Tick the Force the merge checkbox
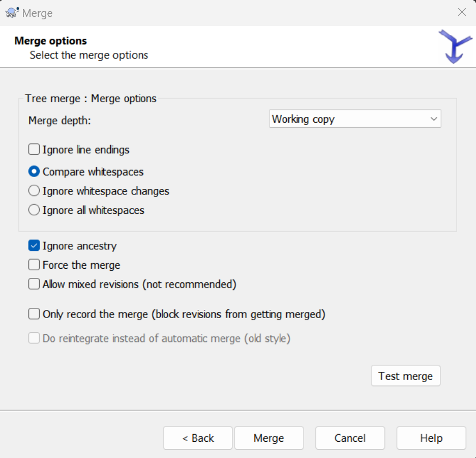This screenshot has width=476, height=458. click(x=34, y=265)
